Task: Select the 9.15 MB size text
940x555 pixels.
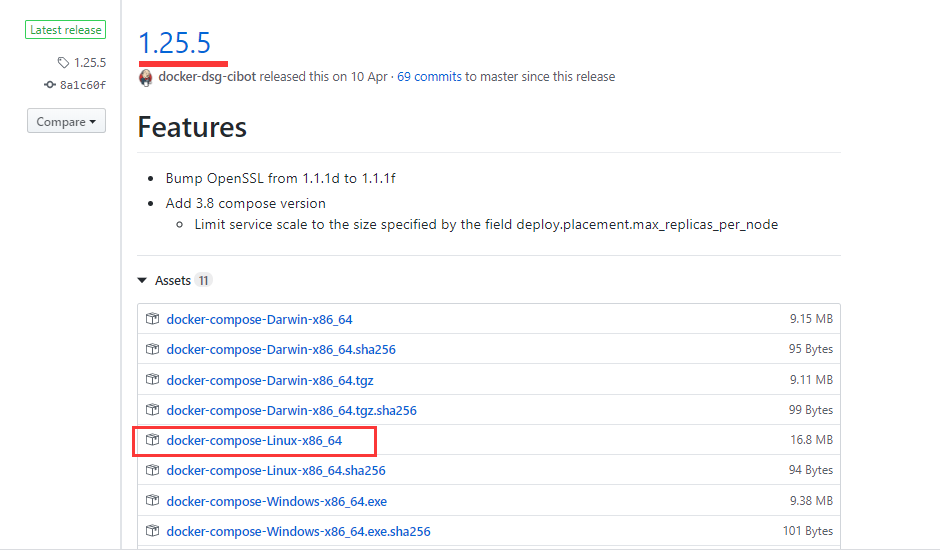Action: tap(811, 319)
